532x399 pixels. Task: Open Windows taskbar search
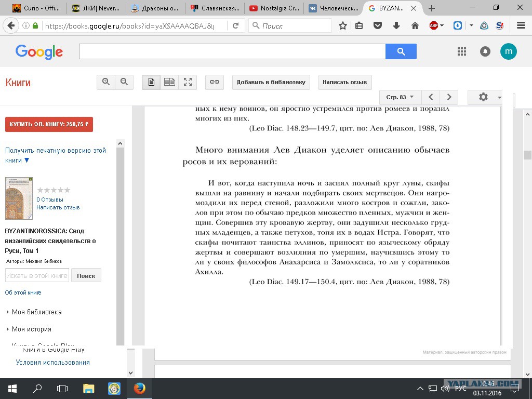point(37,389)
